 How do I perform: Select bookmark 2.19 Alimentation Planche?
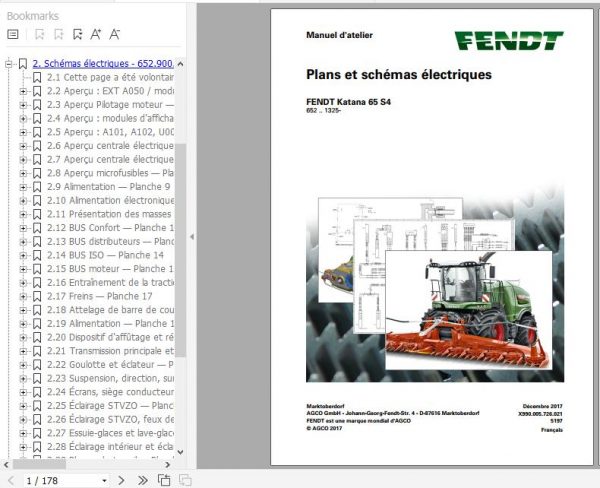click(x=110, y=324)
